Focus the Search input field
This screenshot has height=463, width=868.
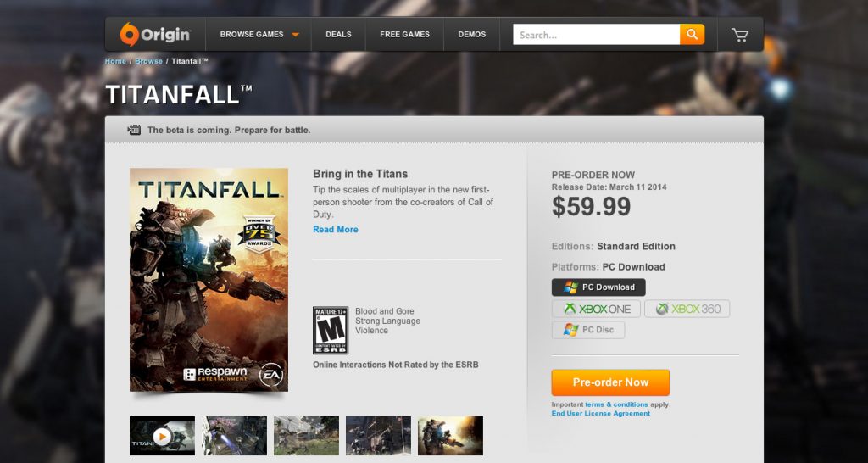[596, 35]
